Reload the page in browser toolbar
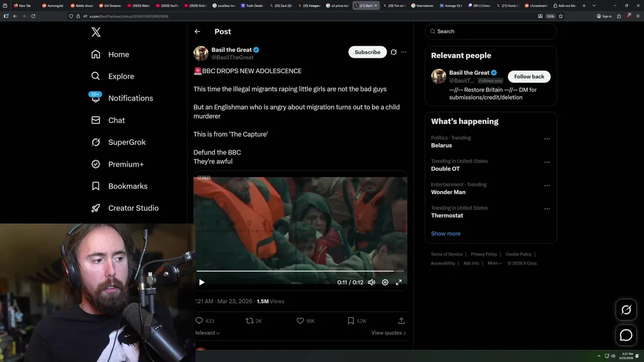This screenshot has width=644, height=362. [x=33, y=16]
